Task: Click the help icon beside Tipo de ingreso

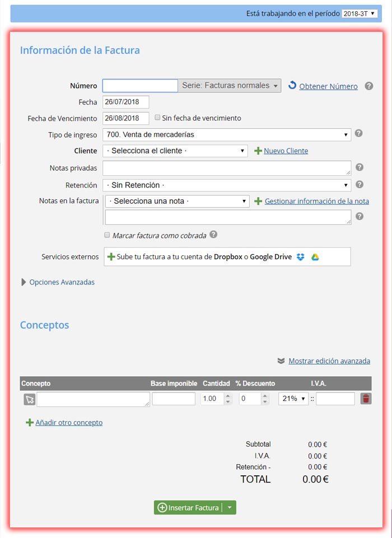Action: 359,134
